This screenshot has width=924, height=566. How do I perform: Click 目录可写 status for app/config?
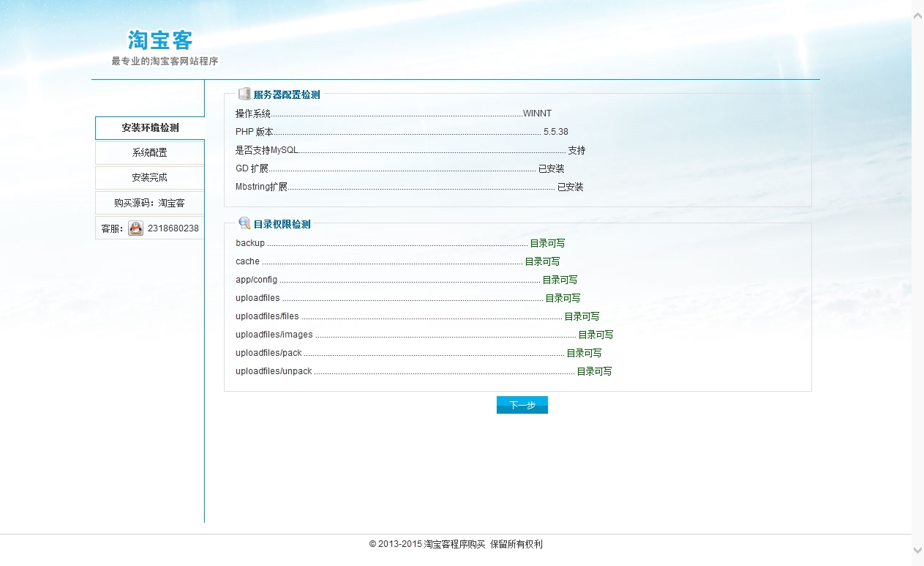560,280
